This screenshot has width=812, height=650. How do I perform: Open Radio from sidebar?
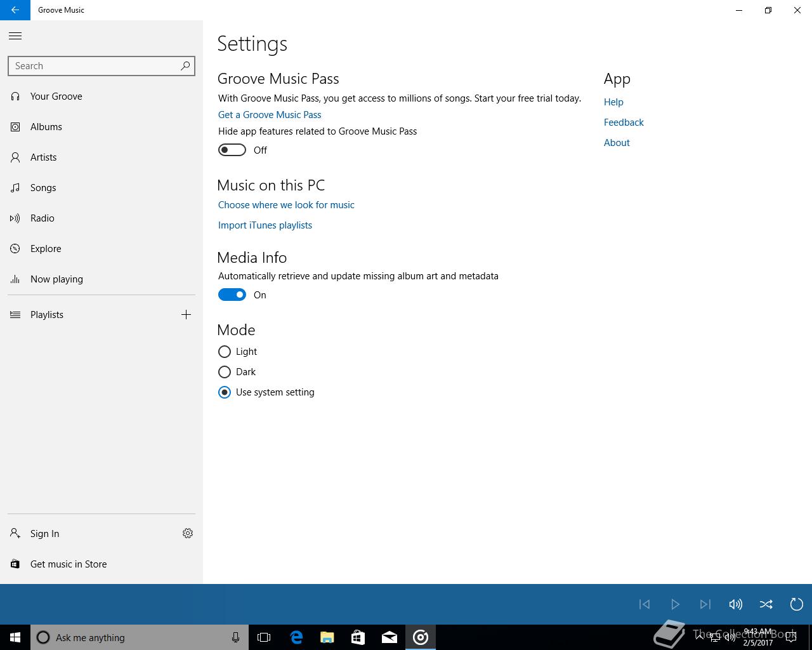pos(101,218)
